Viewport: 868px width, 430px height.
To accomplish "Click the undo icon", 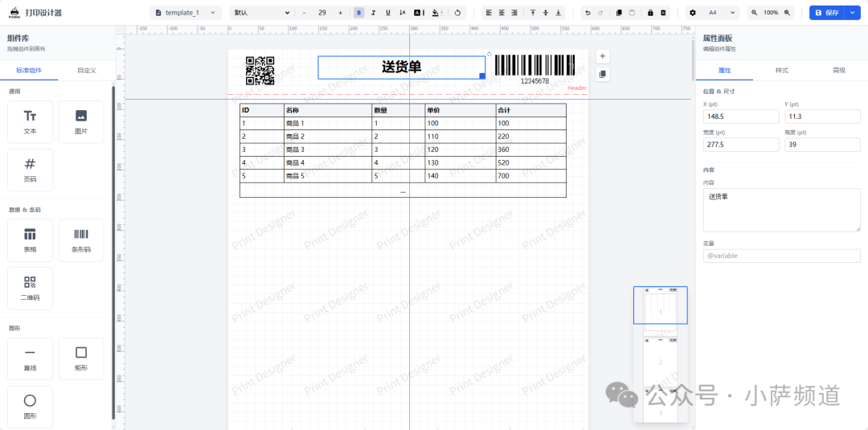I will coord(588,13).
